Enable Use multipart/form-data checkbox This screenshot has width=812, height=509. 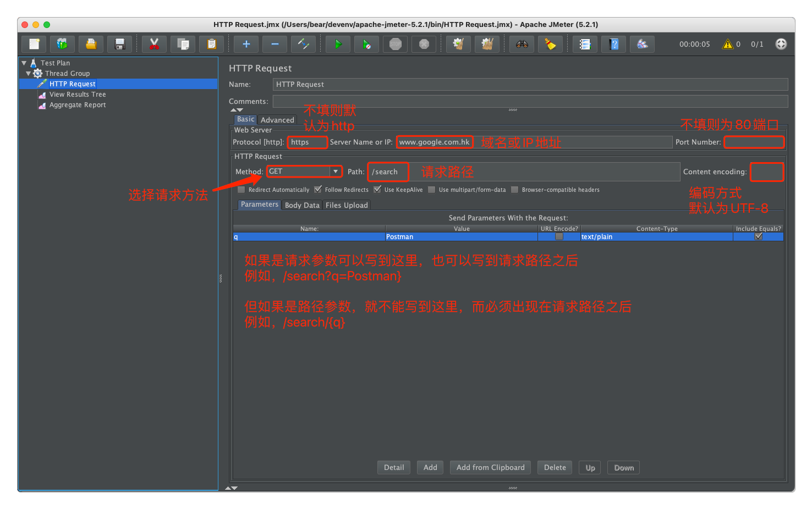431,190
